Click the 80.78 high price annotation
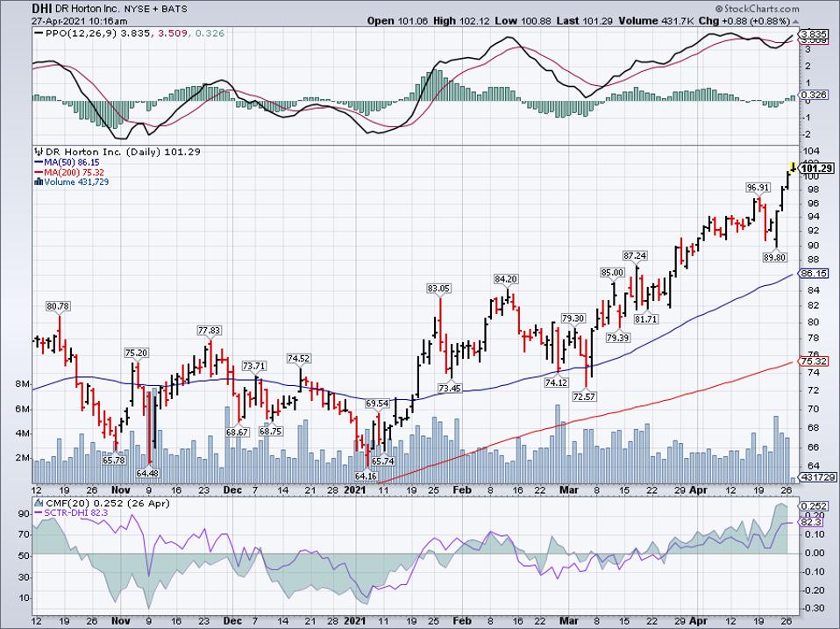The image size is (840, 629). 59,306
